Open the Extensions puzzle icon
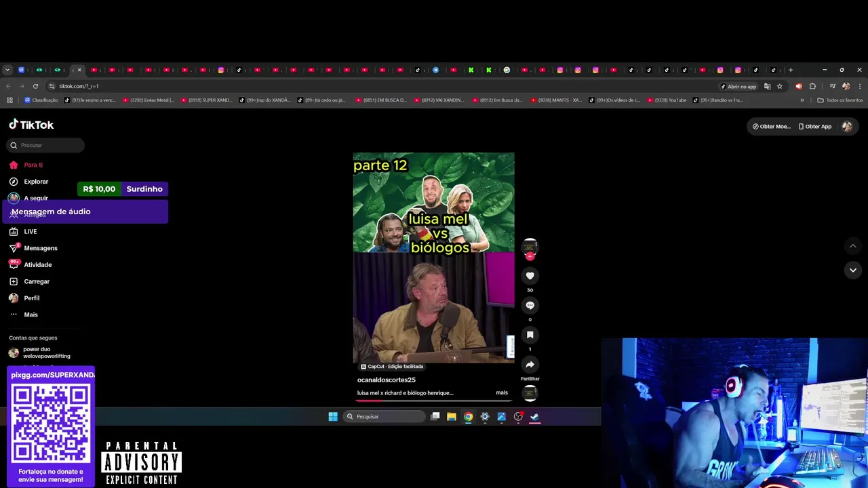 point(812,86)
